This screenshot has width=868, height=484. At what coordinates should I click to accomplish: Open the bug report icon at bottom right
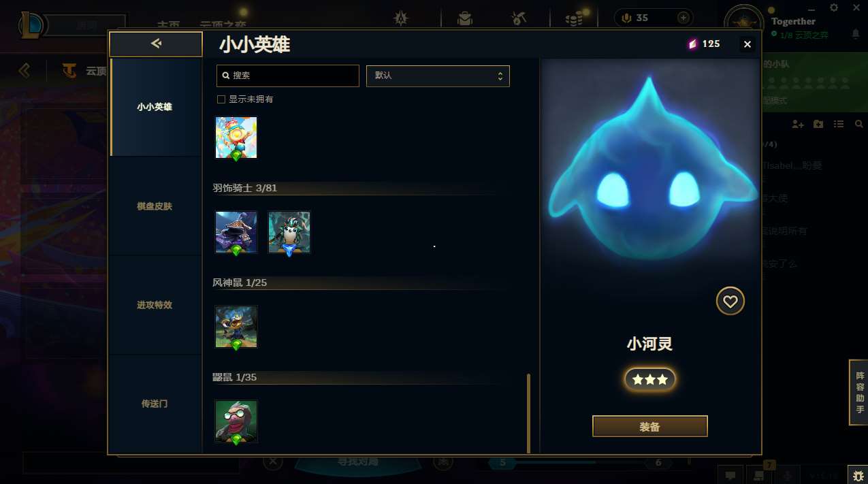858,474
